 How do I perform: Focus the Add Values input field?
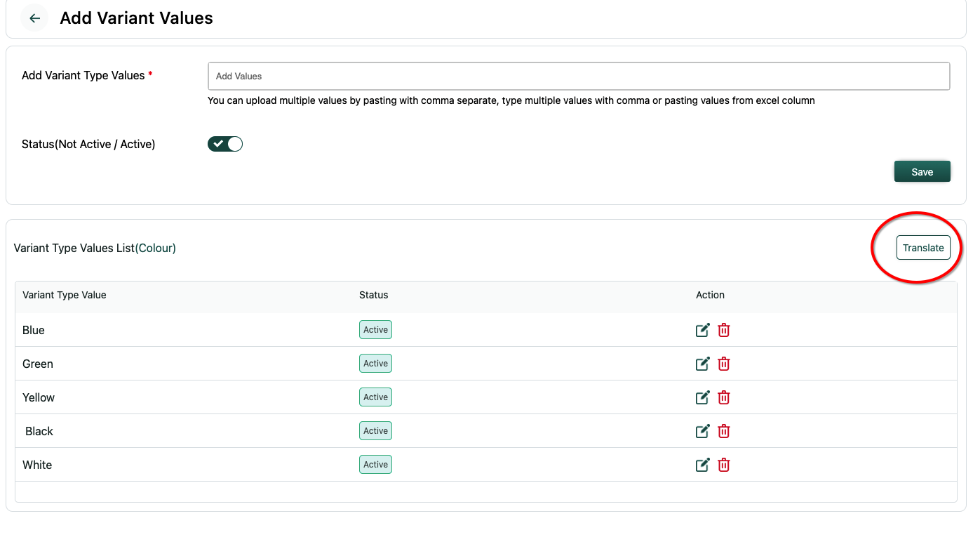click(x=579, y=76)
